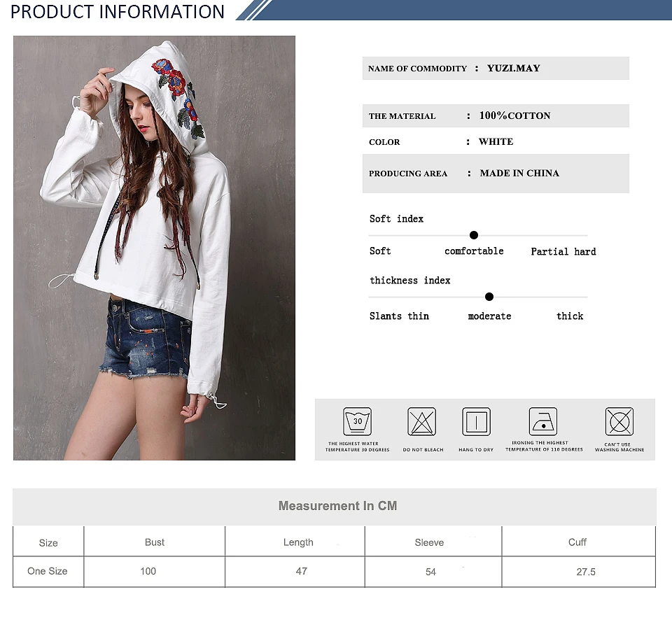Click the soft index slider dot
672x620 pixels.
(474, 235)
